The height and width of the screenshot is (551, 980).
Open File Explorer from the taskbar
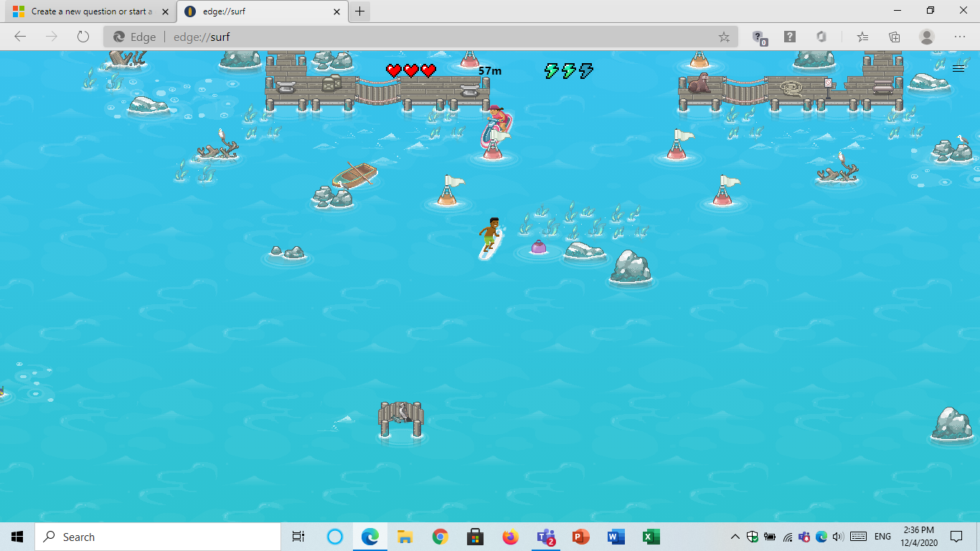(405, 537)
